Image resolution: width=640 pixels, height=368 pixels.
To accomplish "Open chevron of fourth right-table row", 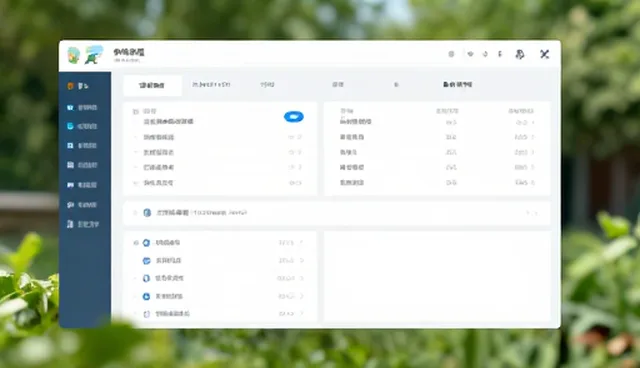I will click(533, 167).
